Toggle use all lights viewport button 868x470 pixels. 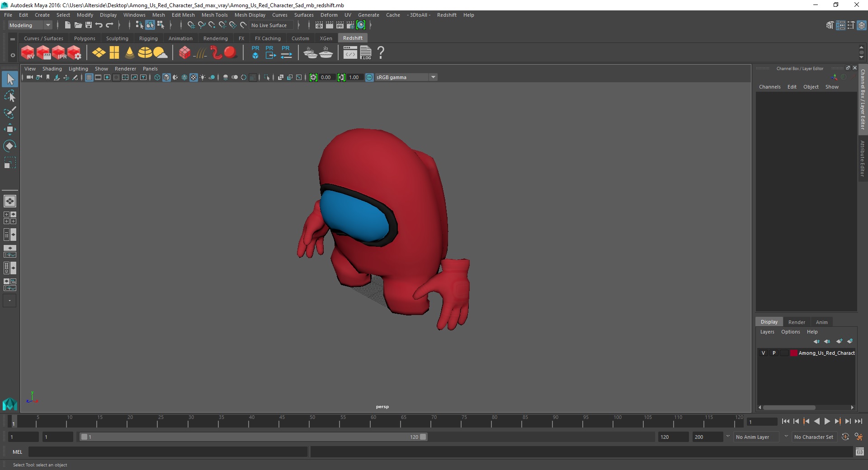click(x=203, y=77)
